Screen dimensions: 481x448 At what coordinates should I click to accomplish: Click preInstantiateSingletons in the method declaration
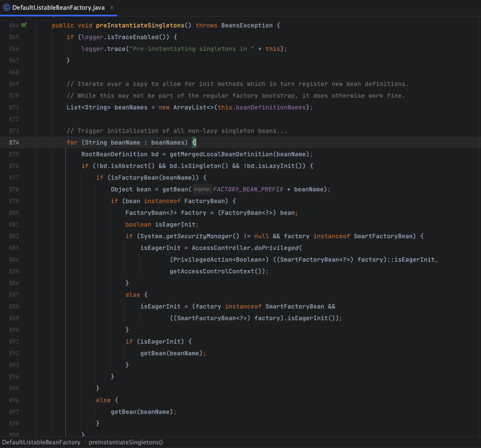(x=140, y=25)
